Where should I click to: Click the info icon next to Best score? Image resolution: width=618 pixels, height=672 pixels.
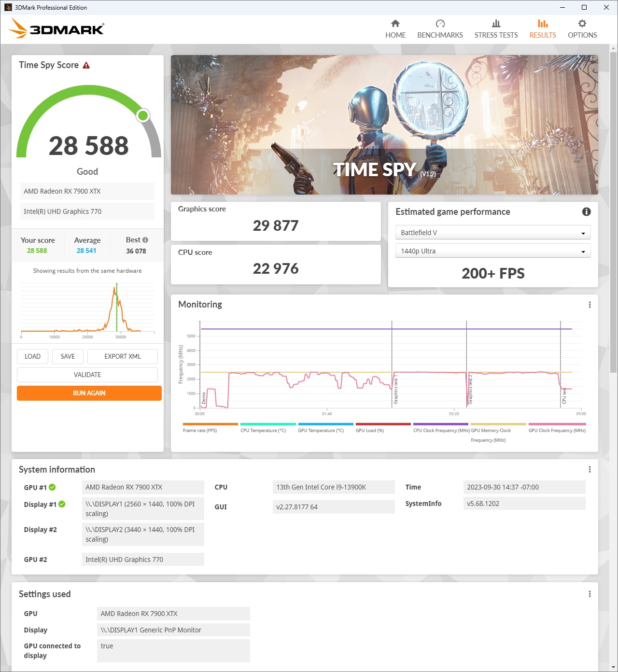click(145, 240)
